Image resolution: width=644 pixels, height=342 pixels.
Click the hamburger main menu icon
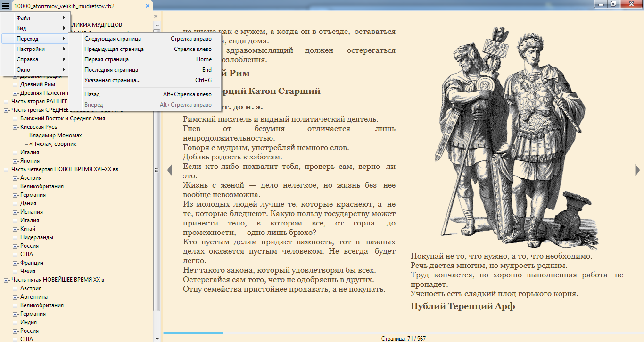coord(5,6)
